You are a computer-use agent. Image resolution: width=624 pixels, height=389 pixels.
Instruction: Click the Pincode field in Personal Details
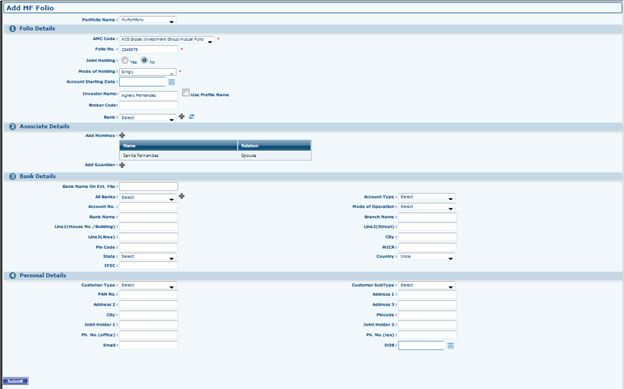click(427, 315)
